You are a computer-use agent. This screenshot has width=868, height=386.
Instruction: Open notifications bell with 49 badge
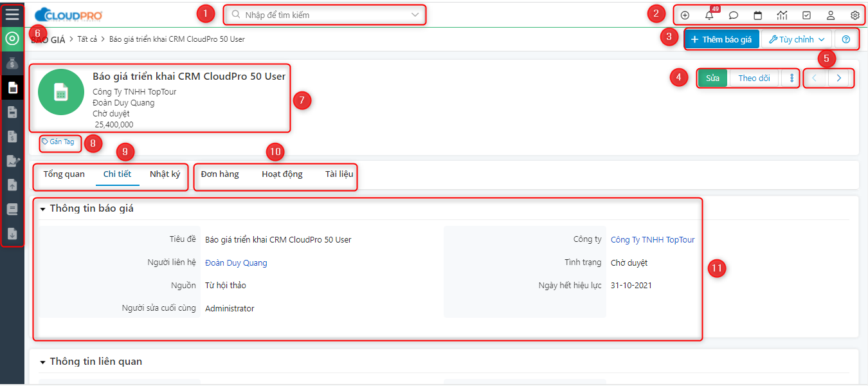coord(709,15)
